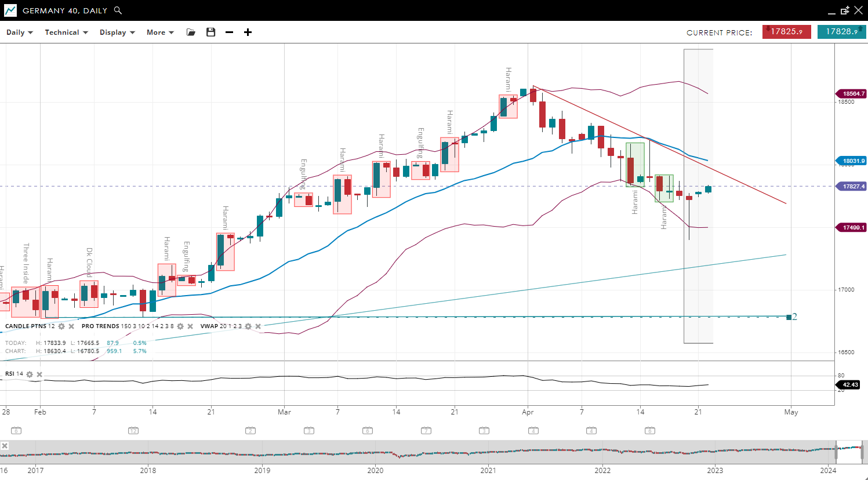Image resolution: width=868 pixels, height=480 pixels.
Task: Open saved chart with folder icon
Action: tap(191, 32)
